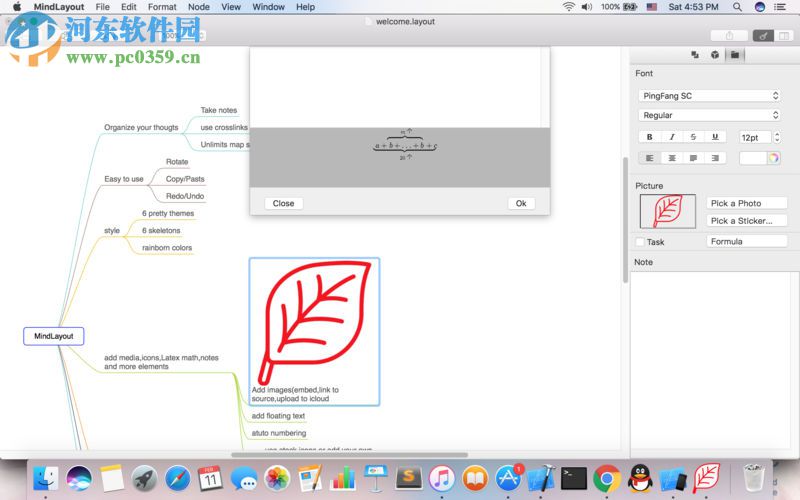Viewport: 800px width, 500px height.
Task: Click the rendered formula preview
Action: click(405, 145)
